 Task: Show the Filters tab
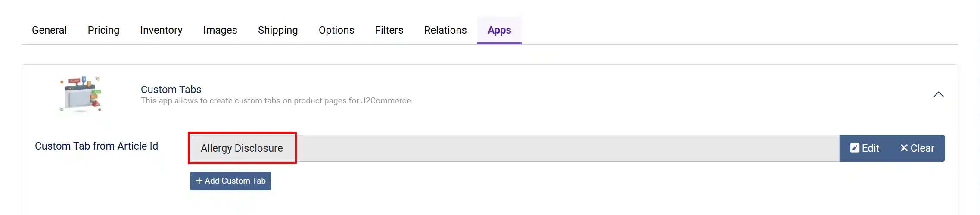pyautogui.click(x=389, y=30)
